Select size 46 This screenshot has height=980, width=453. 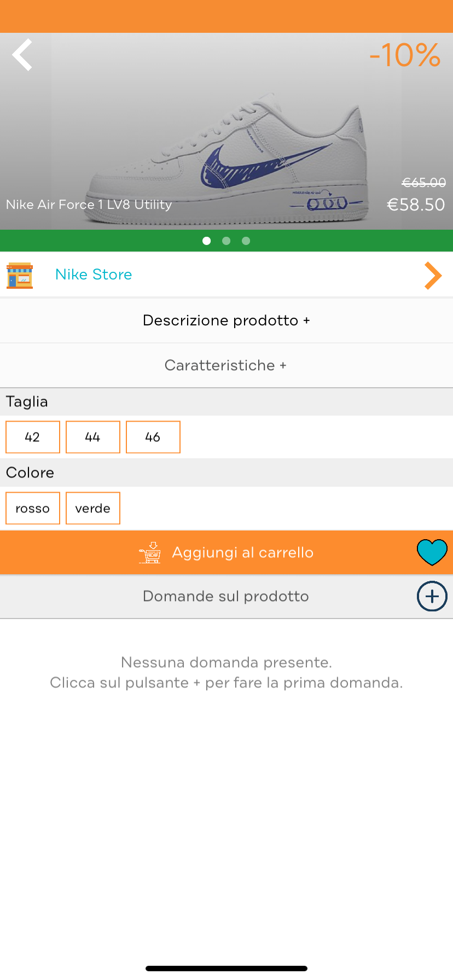coord(153,437)
